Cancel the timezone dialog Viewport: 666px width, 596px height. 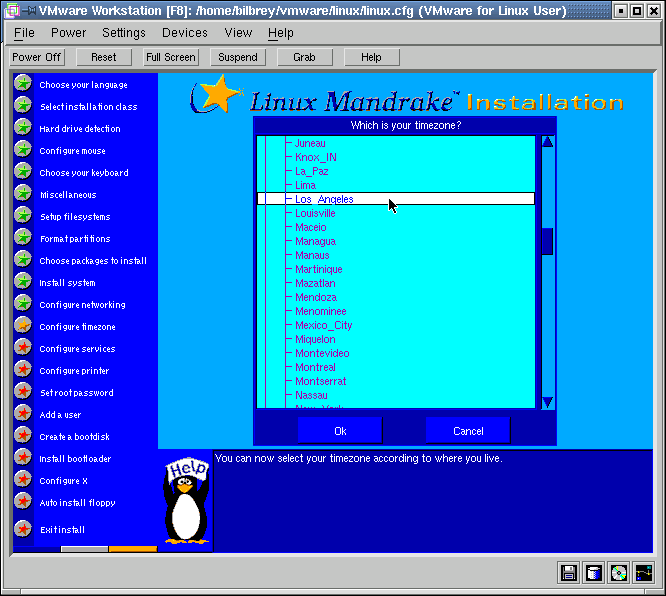coord(468,431)
